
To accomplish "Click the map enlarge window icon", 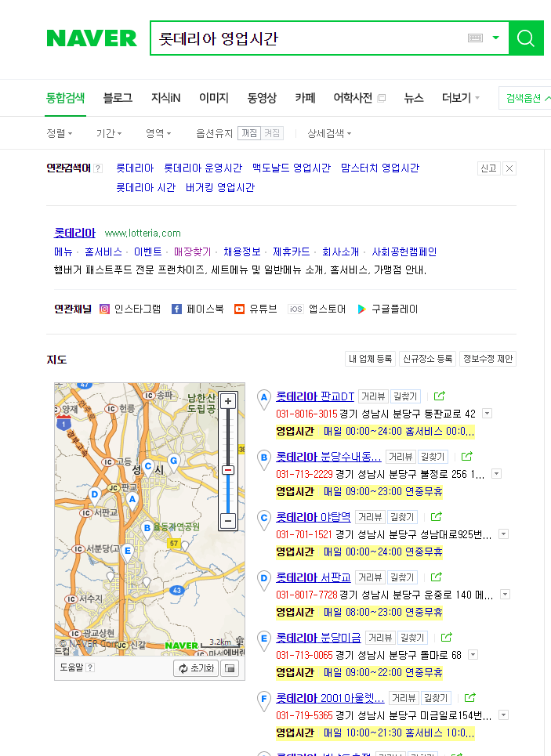I will 230,668.
